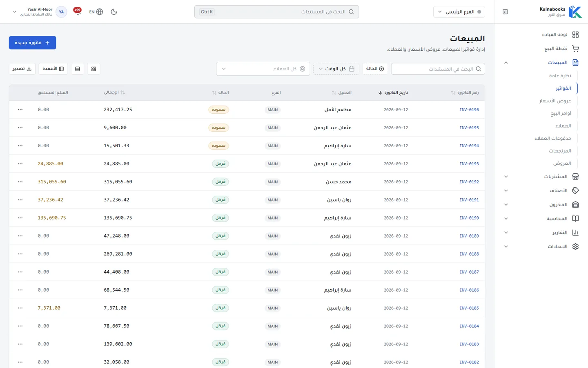Sort by رقم الفاتورة column

(x=465, y=93)
